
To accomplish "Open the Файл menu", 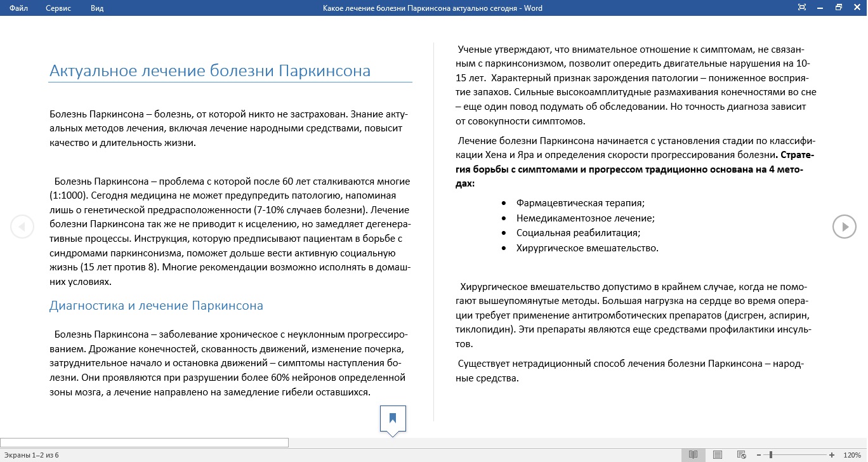I will 18,8.
